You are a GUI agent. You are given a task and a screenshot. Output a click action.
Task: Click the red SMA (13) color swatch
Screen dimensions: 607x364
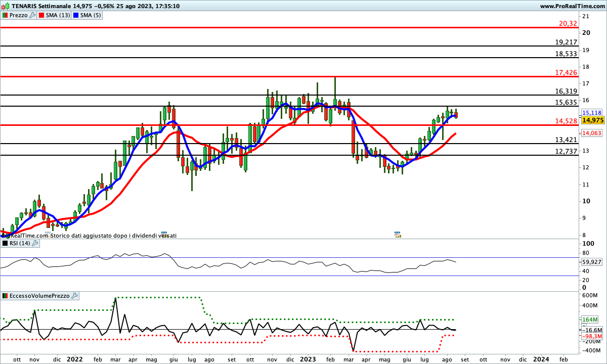tap(41, 15)
